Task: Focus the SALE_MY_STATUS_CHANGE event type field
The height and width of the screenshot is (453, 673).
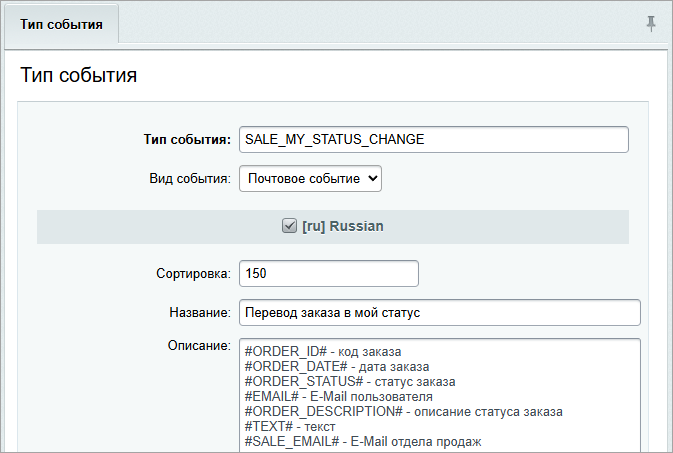Action: point(433,139)
